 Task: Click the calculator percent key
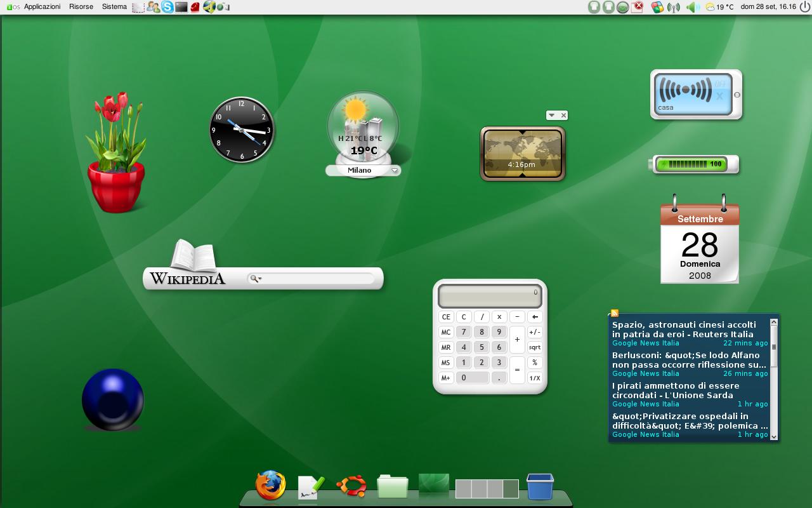535,362
